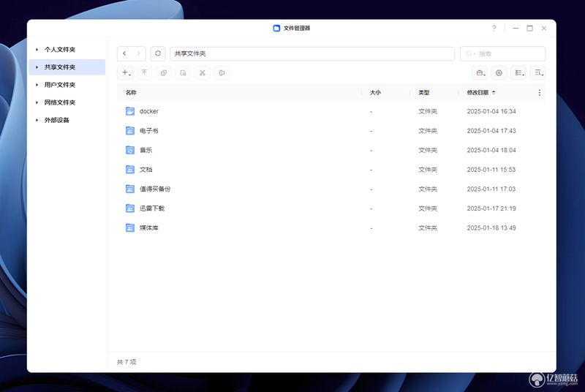Screen dimensions: 585x392
Task: Click the 文档 folder icon
Action: (x=130, y=170)
